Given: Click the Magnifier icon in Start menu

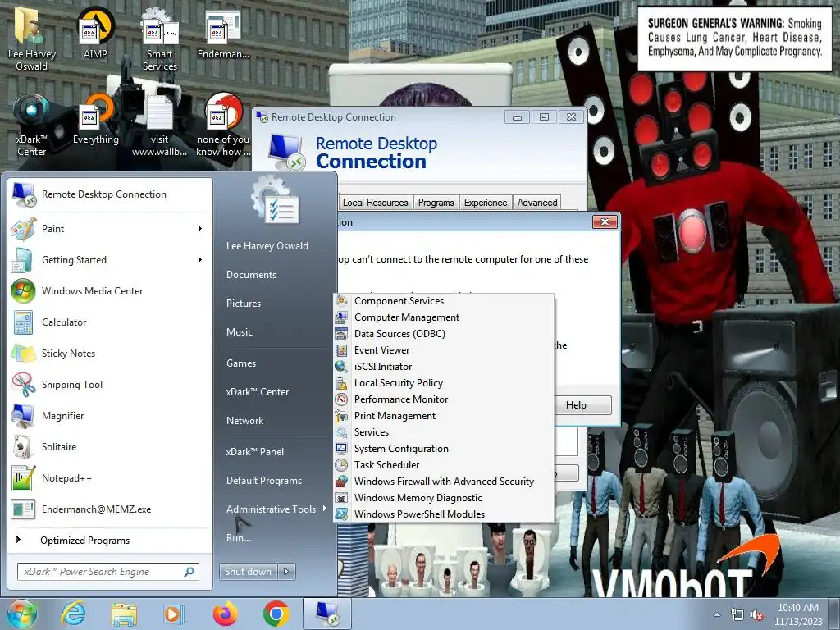Looking at the screenshot, I should 23,416.
